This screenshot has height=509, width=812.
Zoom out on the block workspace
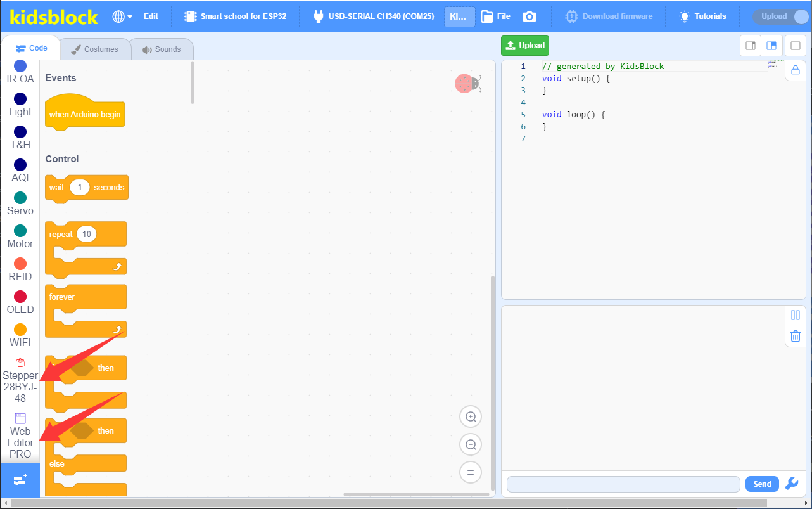(x=471, y=445)
